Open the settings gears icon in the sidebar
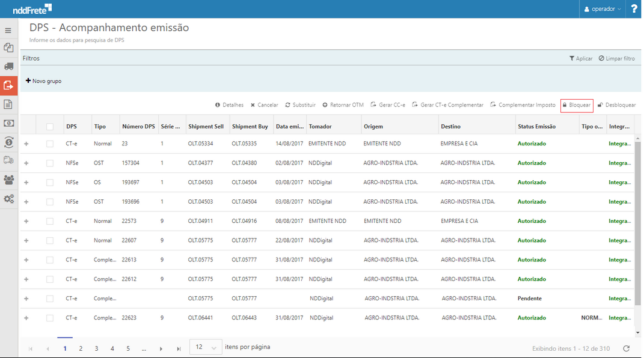 point(8,199)
